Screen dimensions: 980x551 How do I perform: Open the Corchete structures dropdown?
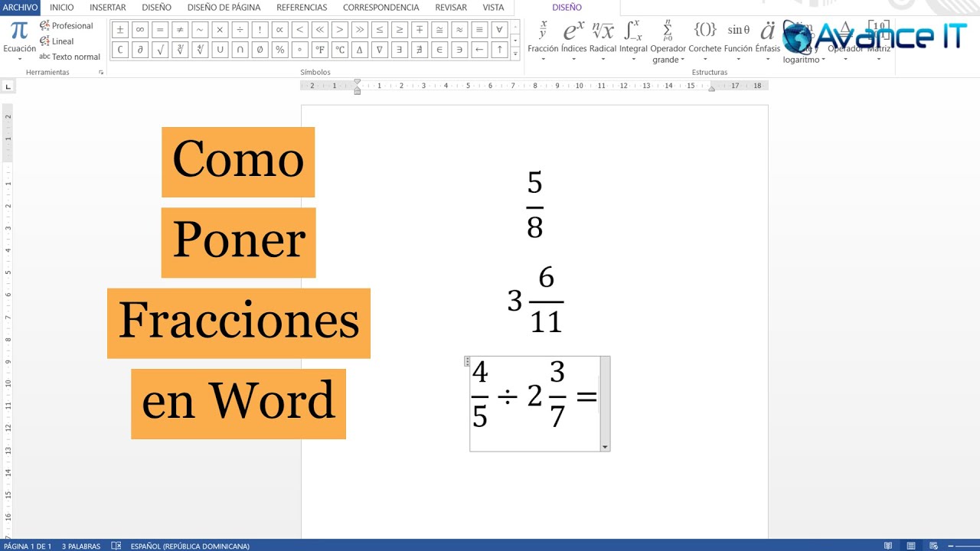705,41
